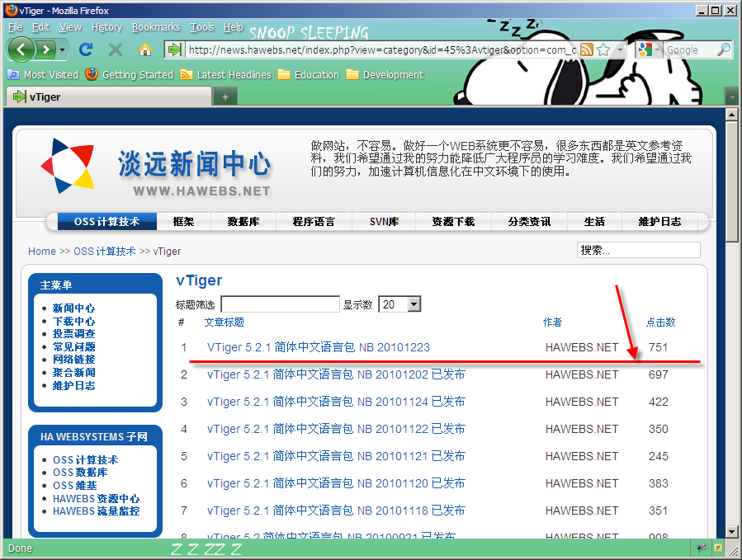Viewport: 742px width, 560px height.
Task: Select the vTiger browser tab
Action: click(108, 97)
